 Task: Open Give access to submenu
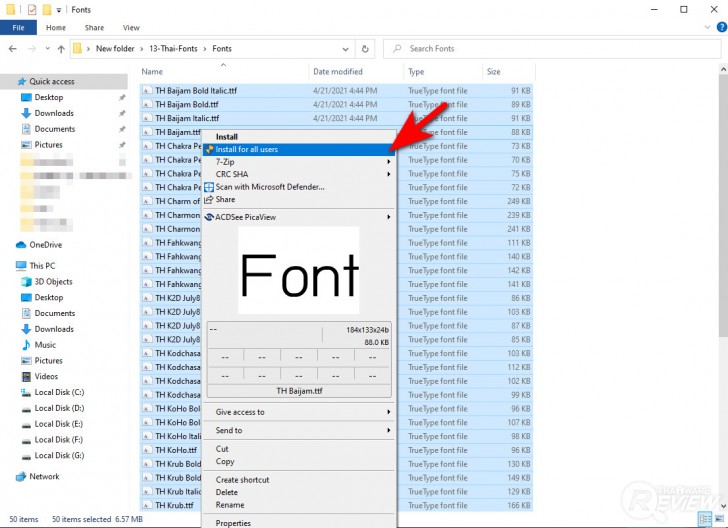[x=299, y=412]
